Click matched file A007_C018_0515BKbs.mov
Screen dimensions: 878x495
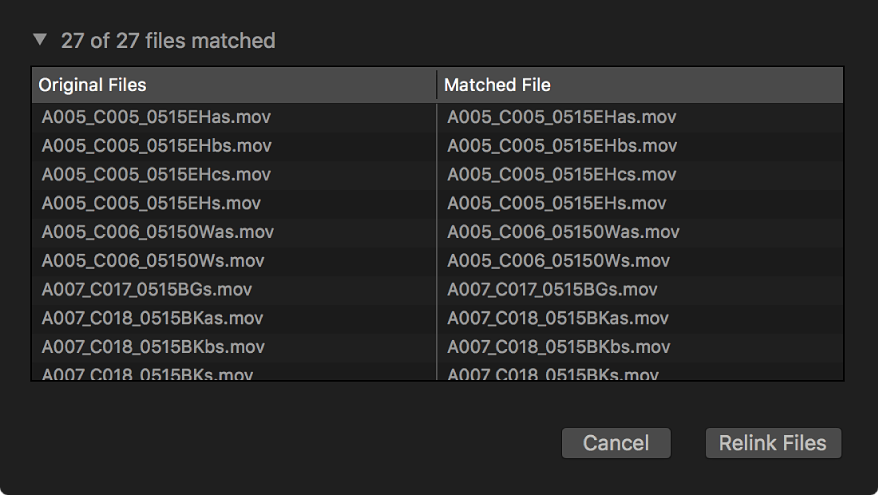click(x=558, y=348)
